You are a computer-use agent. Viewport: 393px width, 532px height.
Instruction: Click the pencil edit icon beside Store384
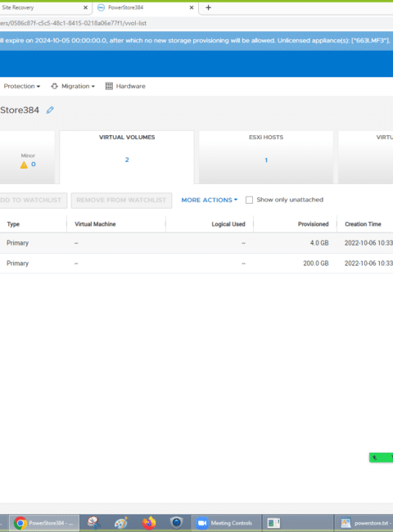point(50,110)
